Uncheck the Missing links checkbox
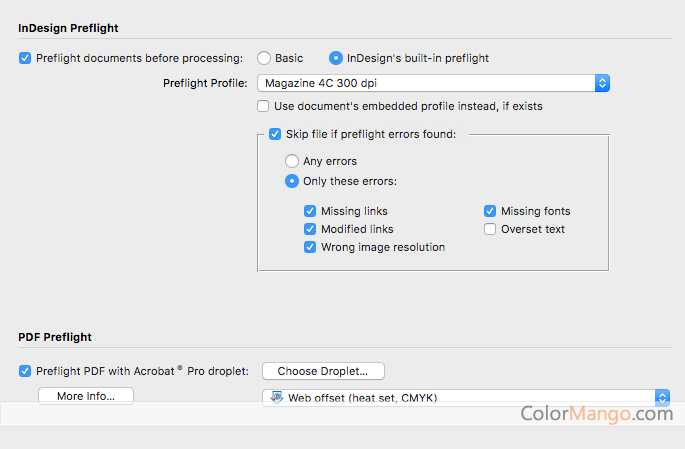685x449 pixels. pyautogui.click(x=310, y=211)
